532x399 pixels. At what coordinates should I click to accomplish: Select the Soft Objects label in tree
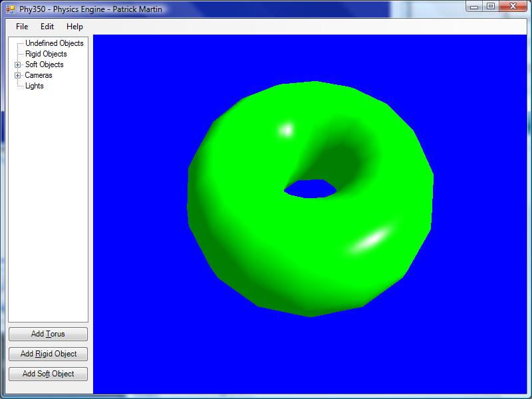(45, 65)
